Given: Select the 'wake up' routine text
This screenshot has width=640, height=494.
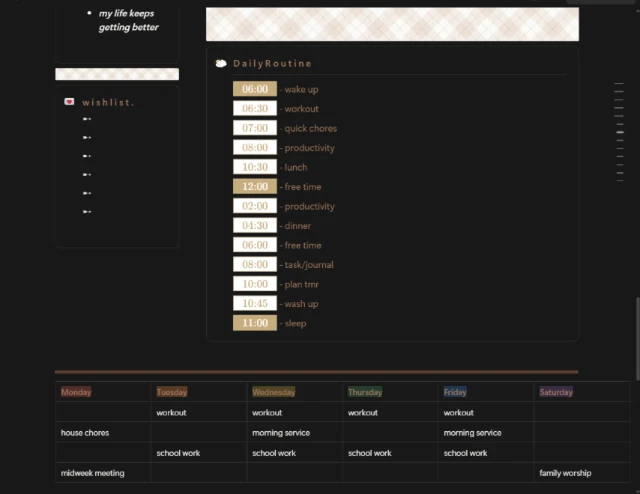Looking at the screenshot, I should coord(301,89).
